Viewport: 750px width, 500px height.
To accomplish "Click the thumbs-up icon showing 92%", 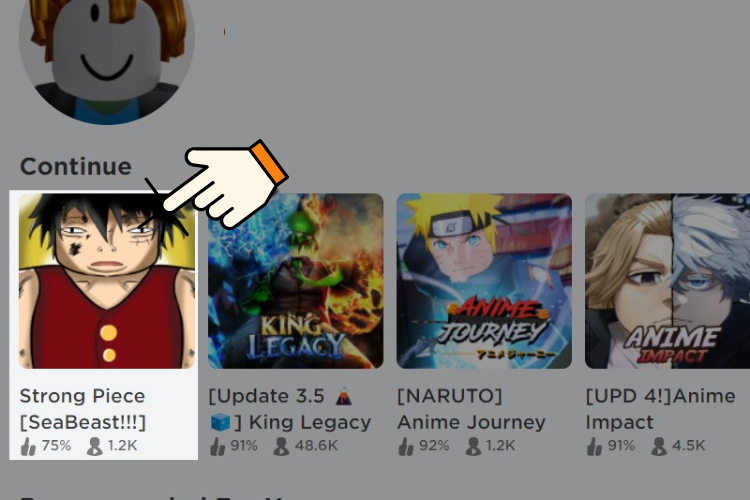I will [x=406, y=446].
